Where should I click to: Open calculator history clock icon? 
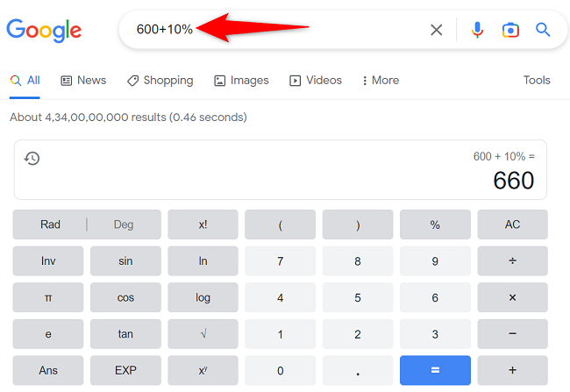pyautogui.click(x=32, y=159)
